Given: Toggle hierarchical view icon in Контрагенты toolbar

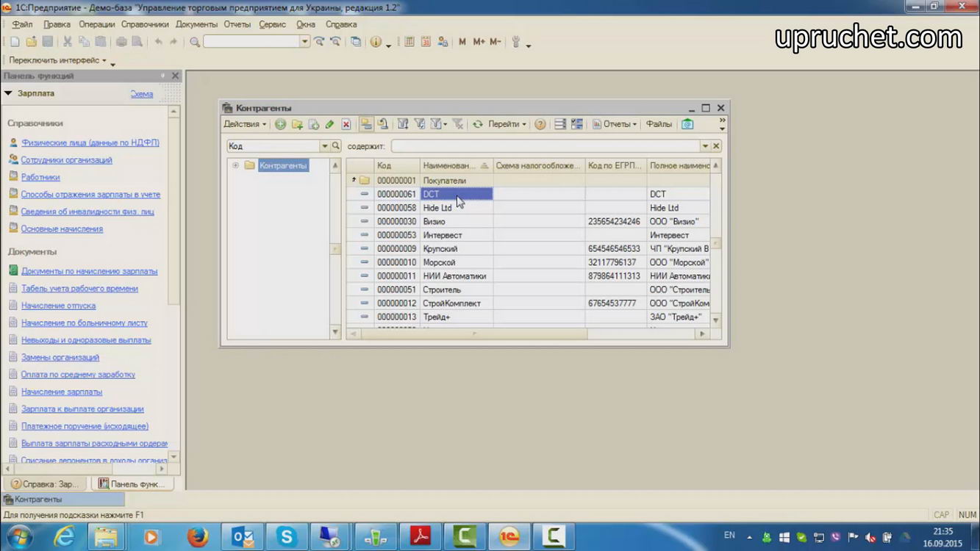Looking at the screenshot, I should coord(365,124).
